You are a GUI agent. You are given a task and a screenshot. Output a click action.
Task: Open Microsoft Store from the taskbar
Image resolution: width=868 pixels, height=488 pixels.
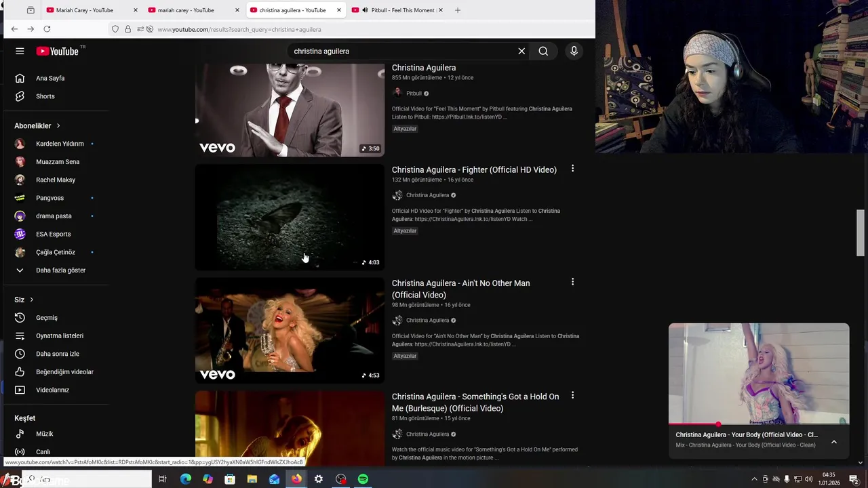pyautogui.click(x=230, y=479)
